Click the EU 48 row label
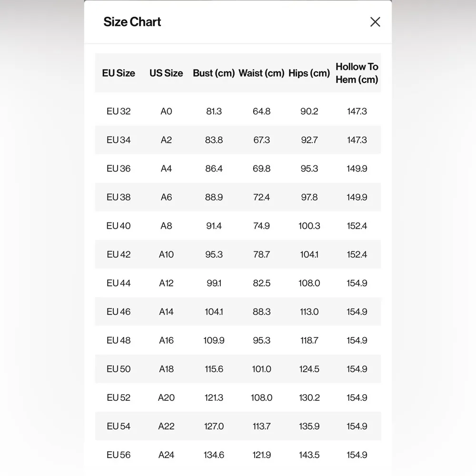This screenshot has height=476, width=476. coord(119,340)
